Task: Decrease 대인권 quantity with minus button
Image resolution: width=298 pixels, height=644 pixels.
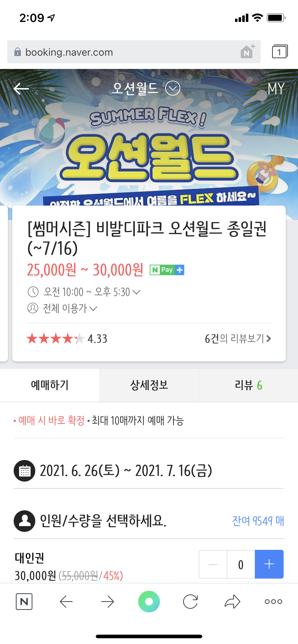Action: point(213,564)
